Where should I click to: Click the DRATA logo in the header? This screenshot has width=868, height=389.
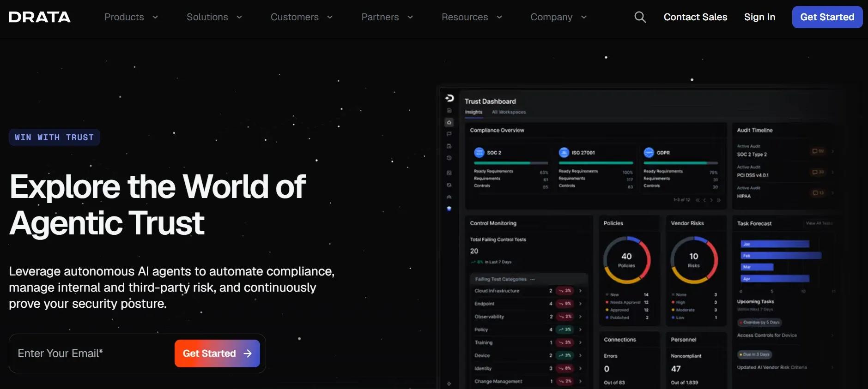(40, 17)
